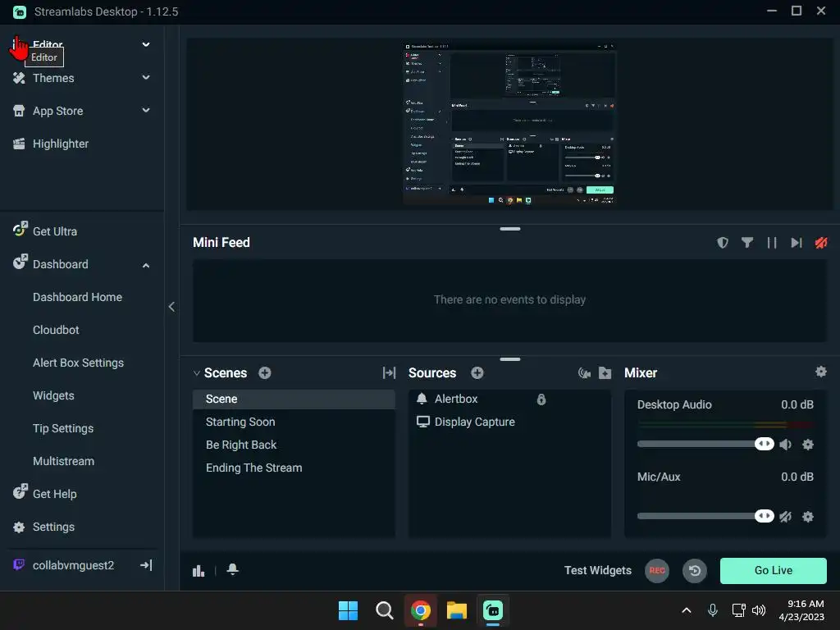Open scene transitions icon next to Scenes

[x=389, y=373]
